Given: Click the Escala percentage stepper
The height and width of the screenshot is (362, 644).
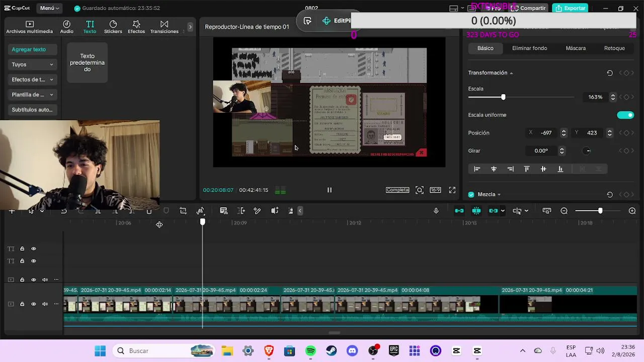Looking at the screenshot, I should pos(613,97).
